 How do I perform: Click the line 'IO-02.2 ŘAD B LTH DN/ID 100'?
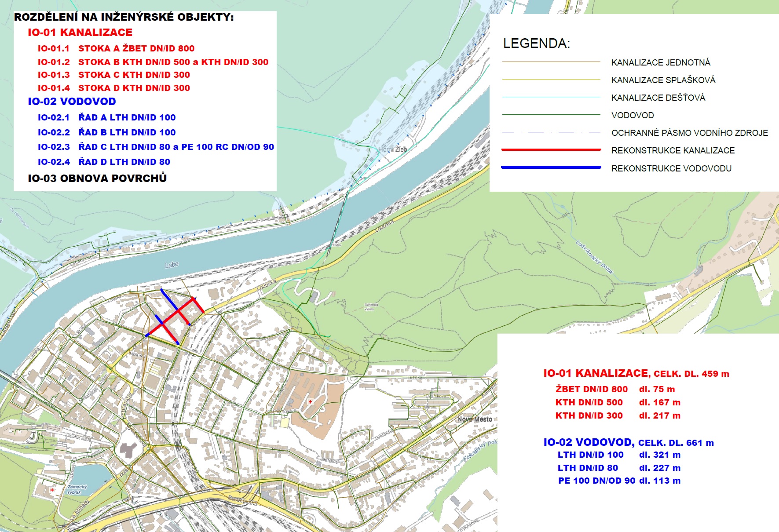(x=107, y=132)
